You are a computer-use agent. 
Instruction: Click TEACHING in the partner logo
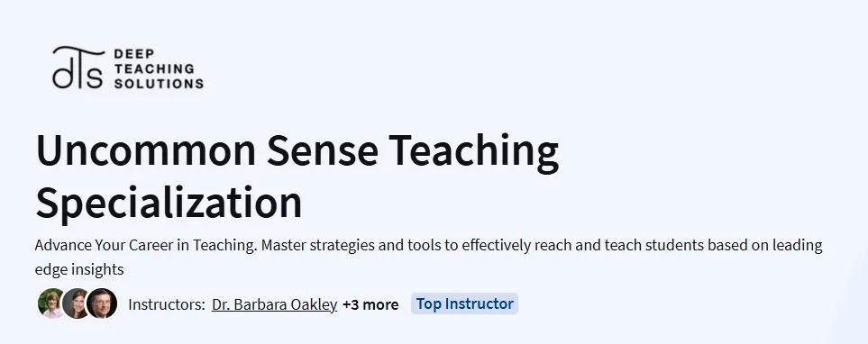click(x=154, y=68)
